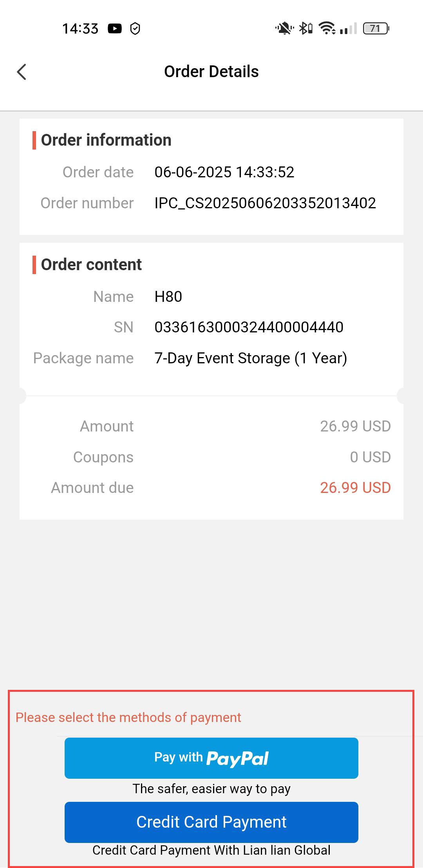Image resolution: width=423 pixels, height=868 pixels.
Task: Choose Credit Card Payment button
Action: tap(211, 822)
